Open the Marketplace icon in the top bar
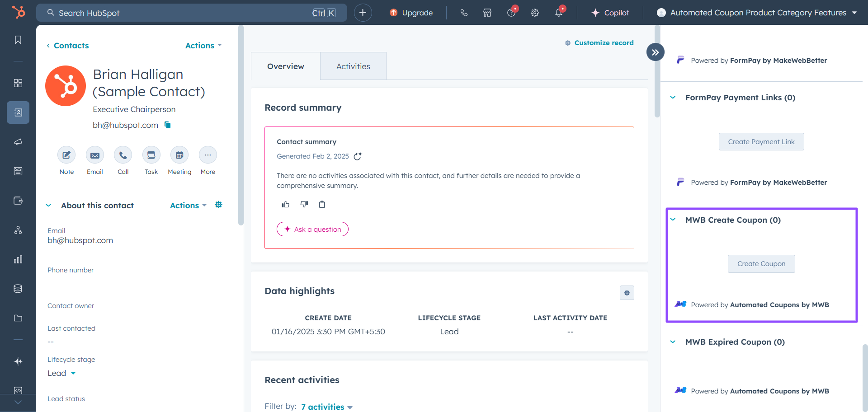868x412 pixels. [487, 13]
